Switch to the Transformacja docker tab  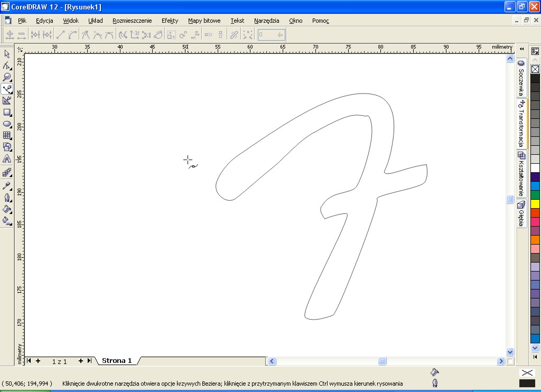tap(521, 124)
